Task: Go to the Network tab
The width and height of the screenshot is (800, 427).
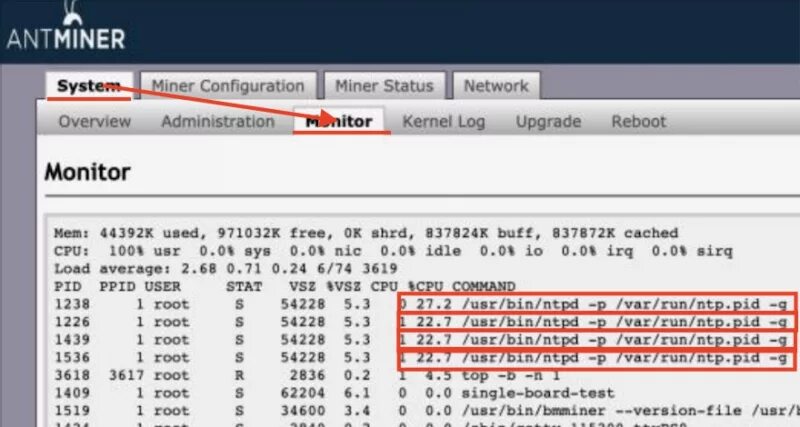Action: (x=496, y=86)
